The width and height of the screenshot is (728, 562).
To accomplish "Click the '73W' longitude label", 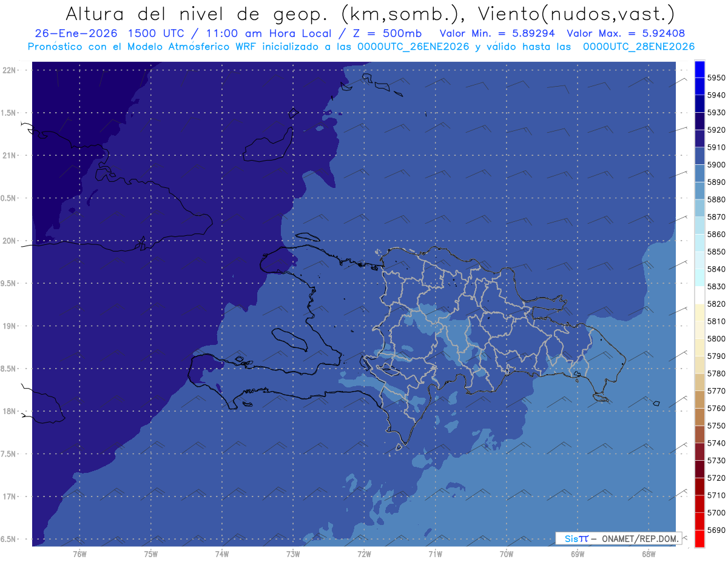I will click(x=293, y=554).
